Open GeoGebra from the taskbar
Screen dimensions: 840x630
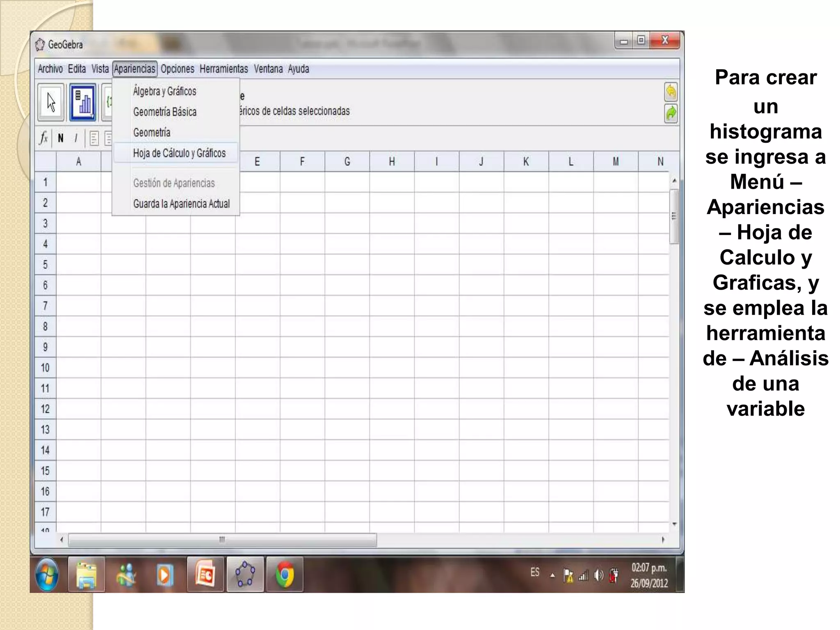245,574
